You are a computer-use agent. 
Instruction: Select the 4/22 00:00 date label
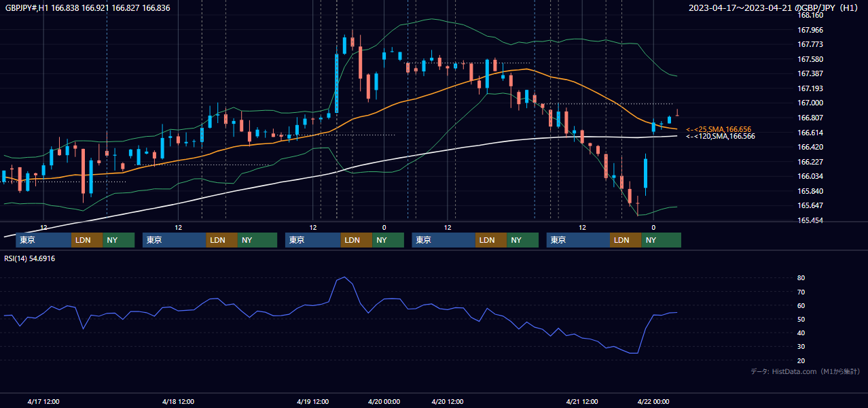pyautogui.click(x=653, y=401)
